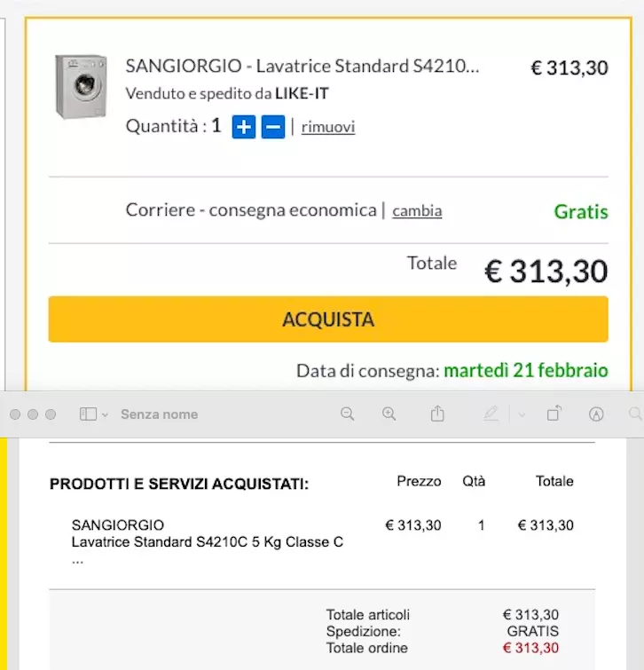Viewport: 644px width, 670px height.
Task: Click the LIKE-IT seller name
Action: [x=302, y=93]
